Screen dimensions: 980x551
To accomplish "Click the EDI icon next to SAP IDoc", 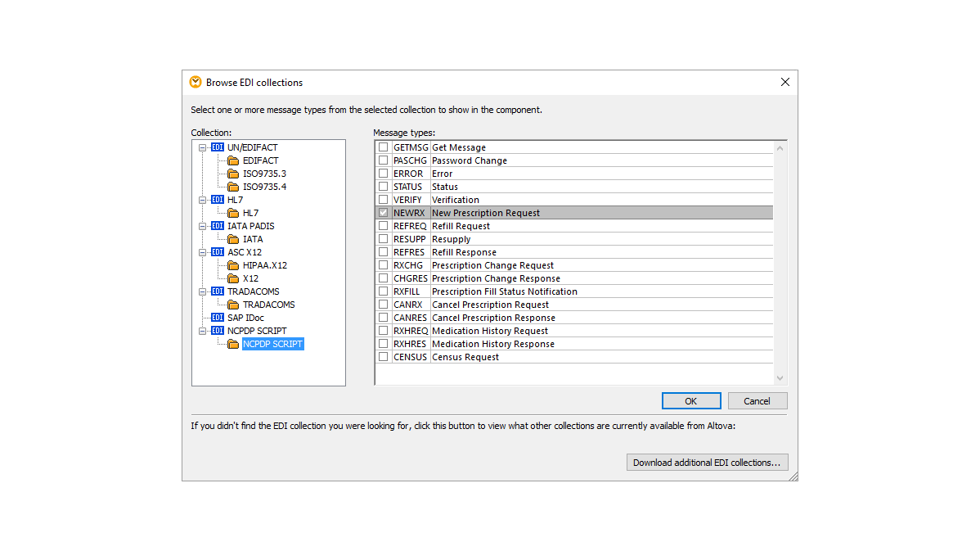I will (x=217, y=318).
